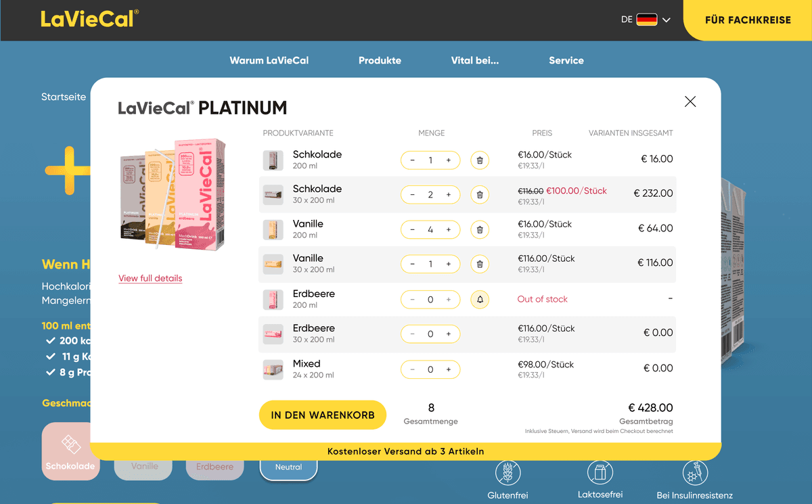Increase Vanille 200 ml quantity with plus button
This screenshot has width=812, height=504.
(449, 229)
